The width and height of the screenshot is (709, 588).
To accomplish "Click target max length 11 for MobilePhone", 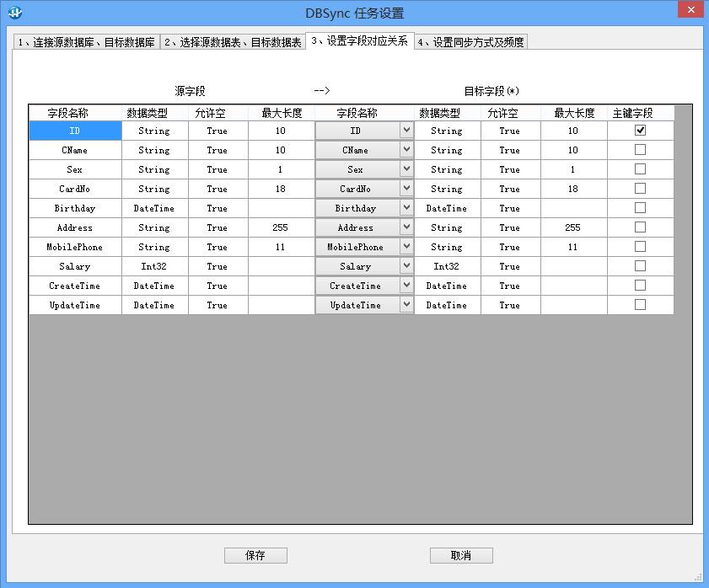I will [574, 247].
